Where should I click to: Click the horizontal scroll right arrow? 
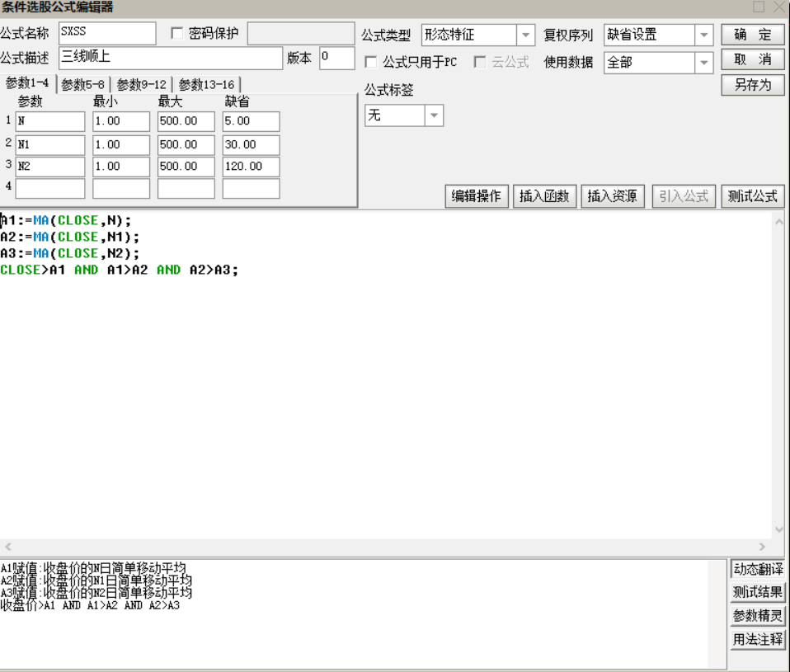762,547
